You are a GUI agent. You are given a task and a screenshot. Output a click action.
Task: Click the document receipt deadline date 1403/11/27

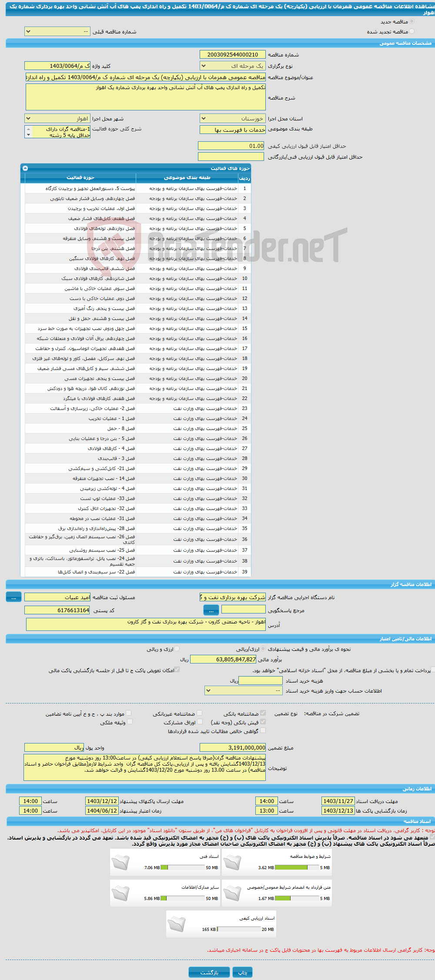pos(338,801)
